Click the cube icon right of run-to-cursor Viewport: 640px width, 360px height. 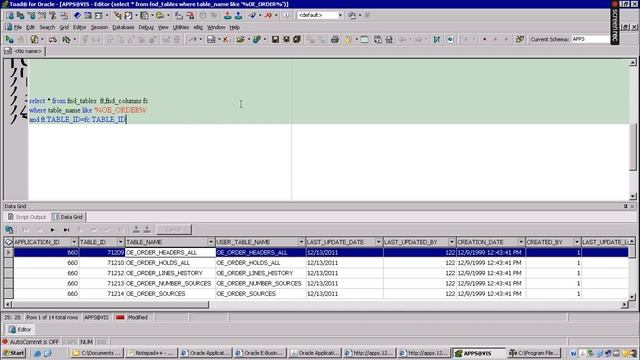point(450,40)
